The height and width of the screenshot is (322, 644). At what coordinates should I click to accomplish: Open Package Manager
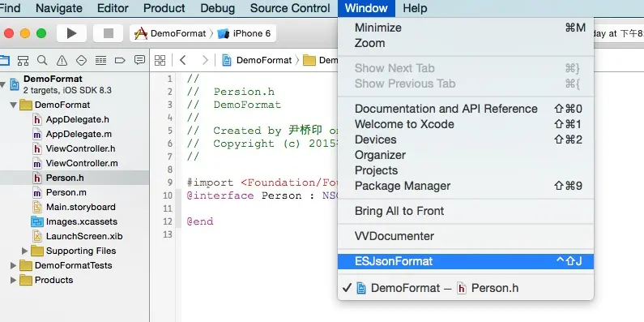pyautogui.click(x=466, y=186)
